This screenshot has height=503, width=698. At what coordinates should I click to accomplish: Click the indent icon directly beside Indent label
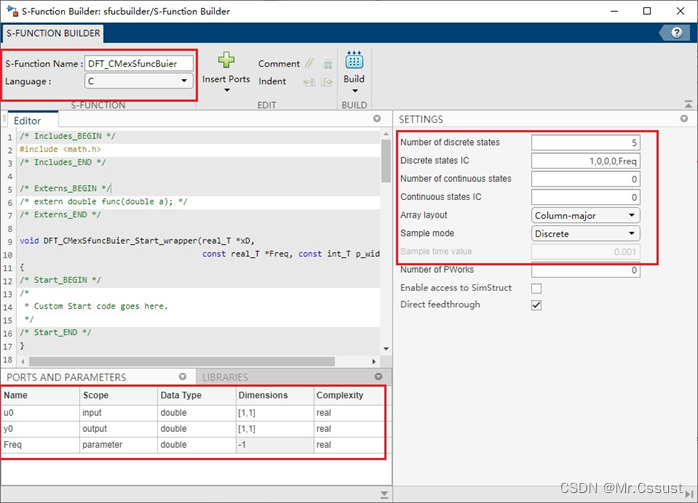pos(309,81)
